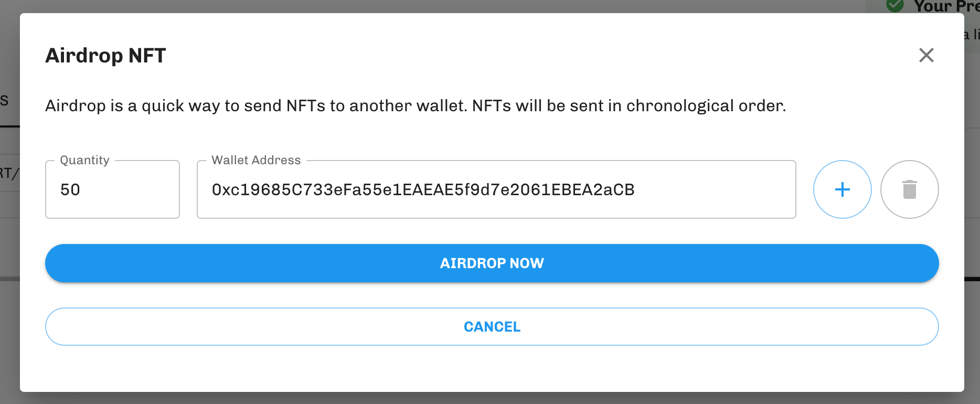Image resolution: width=980 pixels, height=404 pixels.
Task: Click the green checkmark notification icon
Action: 895,5
